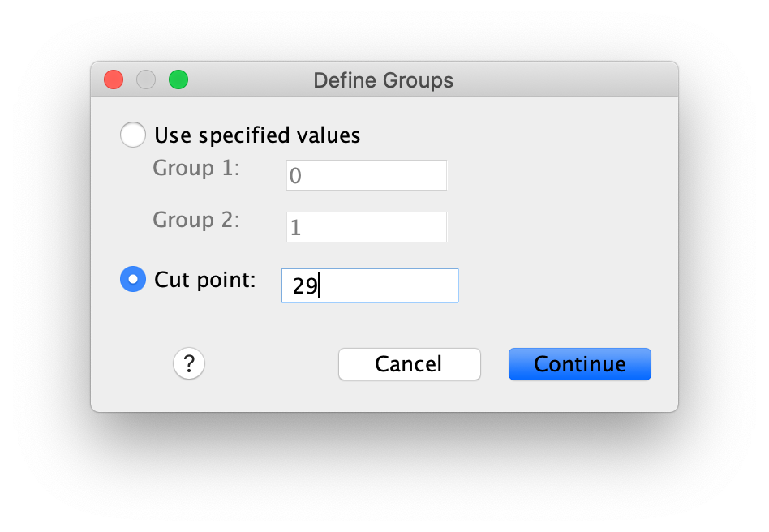Select the Cut point radio button
Screen dimensions: 769x532
pyautogui.click(x=133, y=279)
